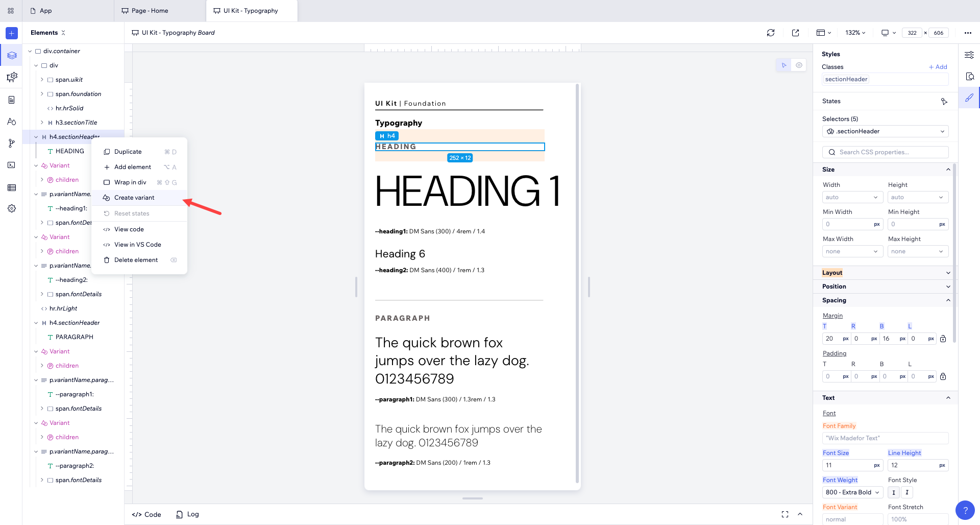Image resolution: width=980 pixels, height=525 pixels.
Task: Open the help question mark button
Action: [965, 510]
